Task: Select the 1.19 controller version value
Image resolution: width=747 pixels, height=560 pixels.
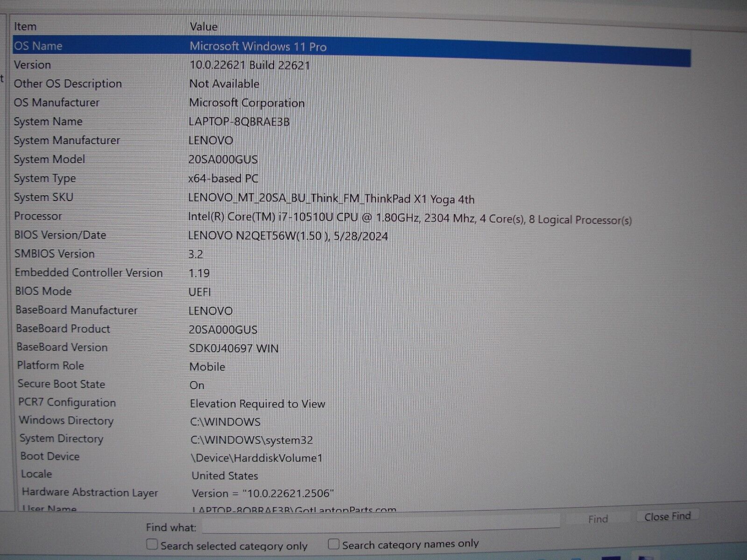Action: (199, 273)
